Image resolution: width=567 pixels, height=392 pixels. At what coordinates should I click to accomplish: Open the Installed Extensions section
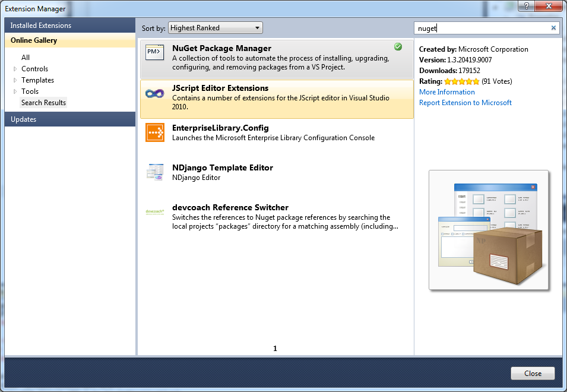70,26
